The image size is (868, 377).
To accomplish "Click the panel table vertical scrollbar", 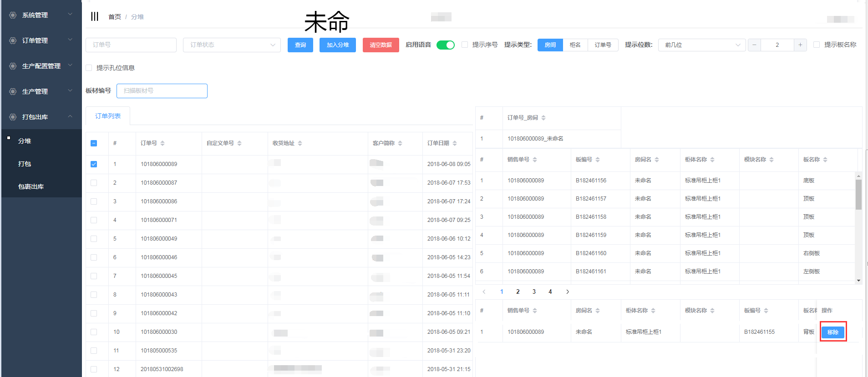I will click(x=858, y=195).
